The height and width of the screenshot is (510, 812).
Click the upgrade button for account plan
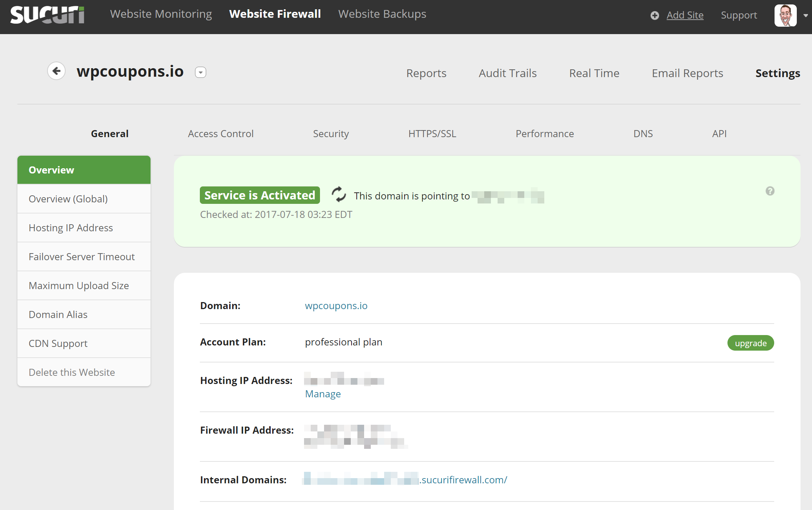[x=750, y=342]
